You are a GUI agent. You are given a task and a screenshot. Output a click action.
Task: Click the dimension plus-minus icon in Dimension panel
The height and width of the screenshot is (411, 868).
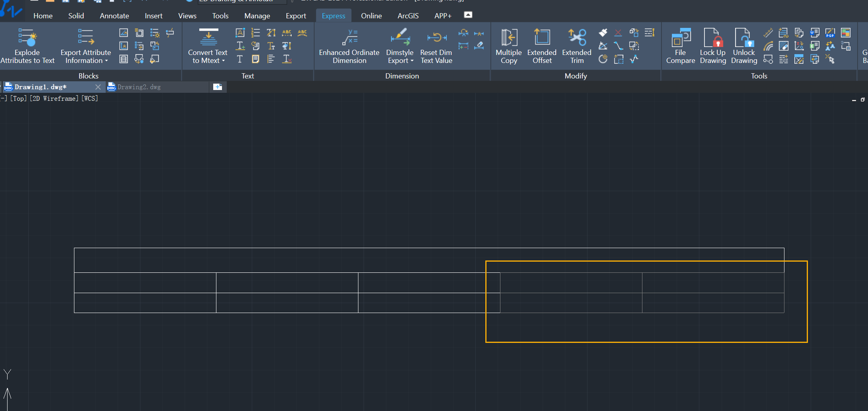(463, 46)
